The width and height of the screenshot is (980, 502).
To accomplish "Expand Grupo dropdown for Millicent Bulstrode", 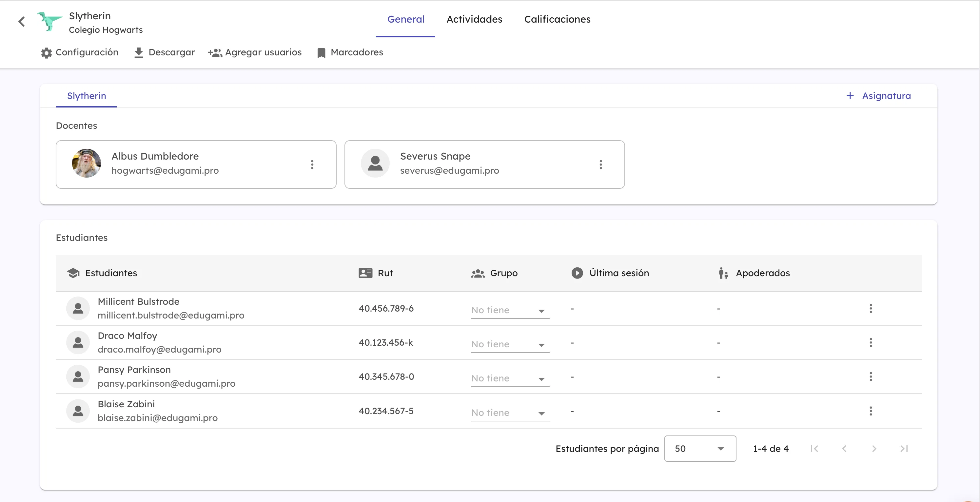I will 510,310.
